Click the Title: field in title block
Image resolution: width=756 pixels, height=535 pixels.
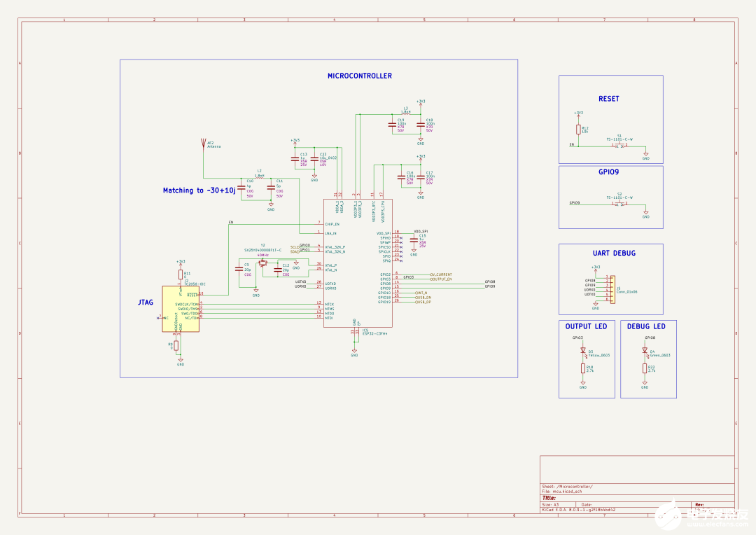[x=549, y=498]
